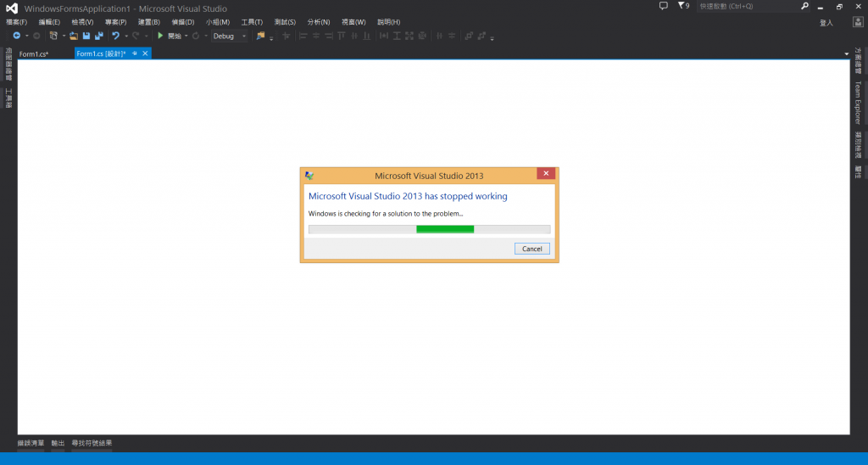The height and width of the screenshot is (465, 868).
Task: Expand the standard toolbar overflow arrow
Action: [271, 38]
